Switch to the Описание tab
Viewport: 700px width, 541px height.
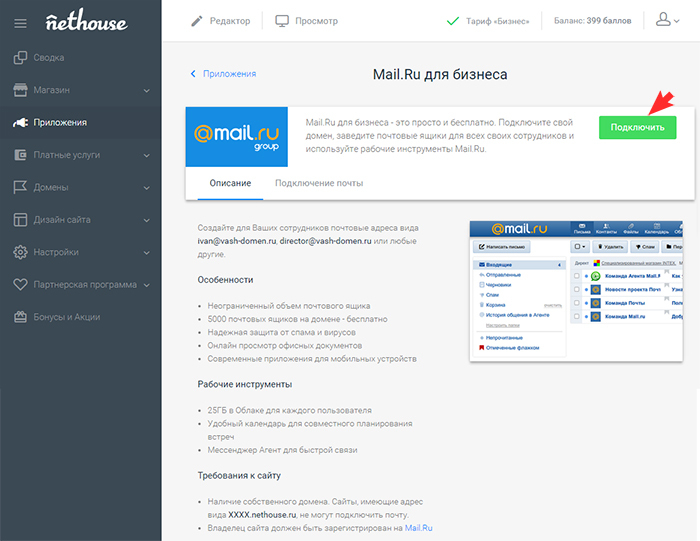230,183
